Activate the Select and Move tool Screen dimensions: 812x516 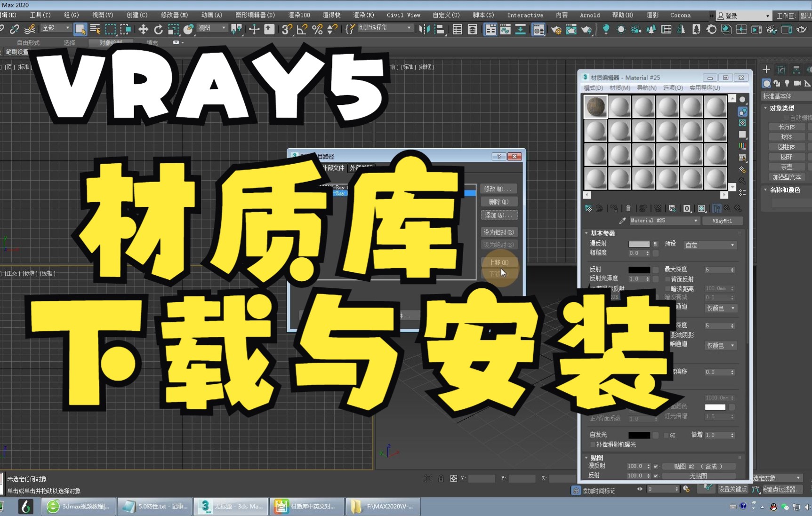(143, 30)
